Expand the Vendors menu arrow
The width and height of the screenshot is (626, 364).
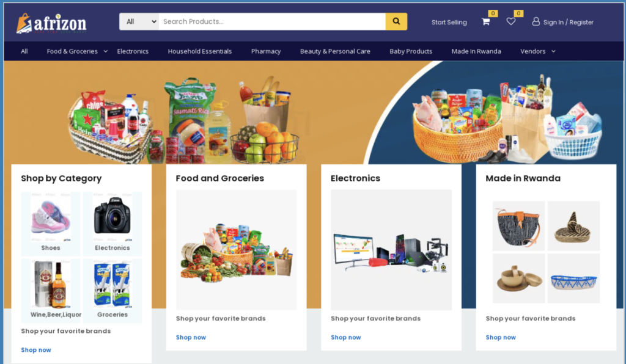tap(553, 51)
